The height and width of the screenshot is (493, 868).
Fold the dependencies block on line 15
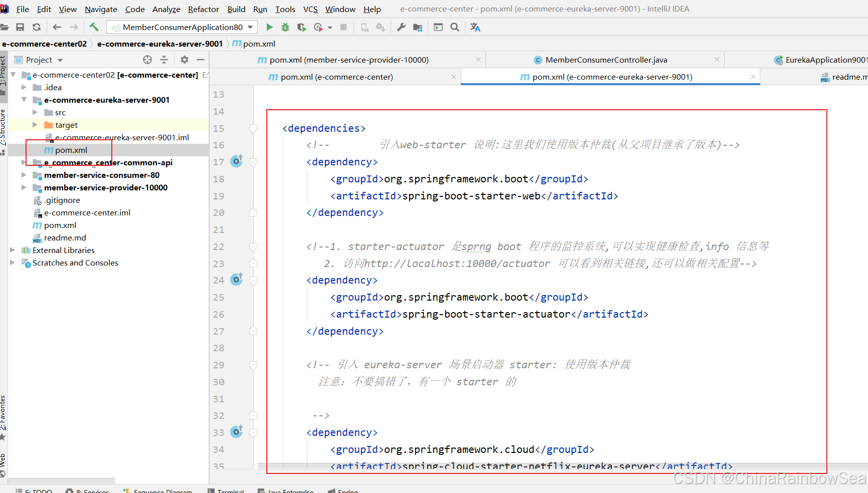(x=253, y=128)
